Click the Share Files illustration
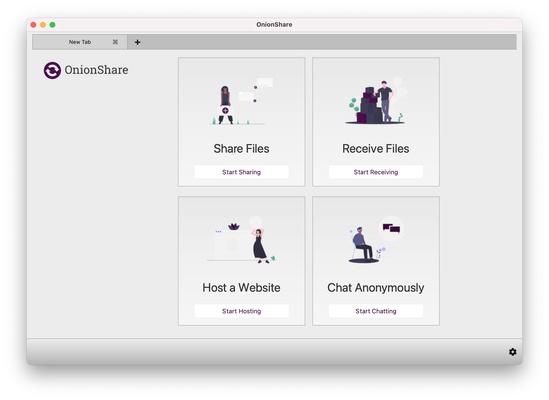 click(x=241, y=101)
